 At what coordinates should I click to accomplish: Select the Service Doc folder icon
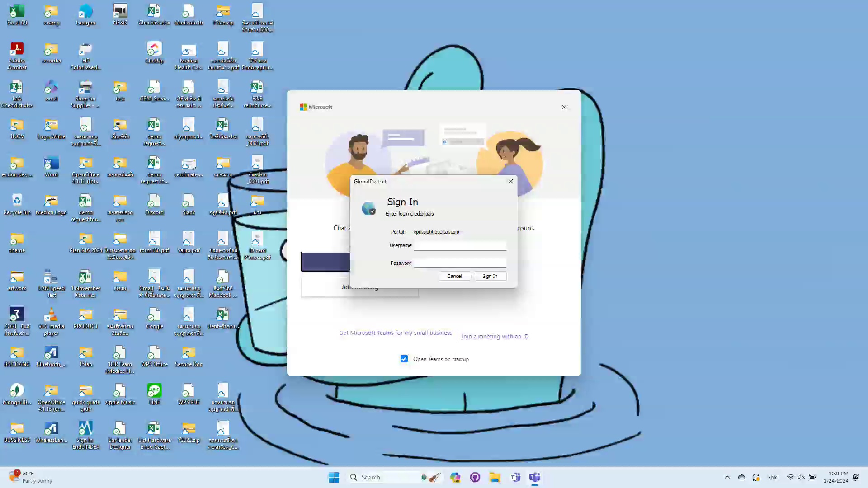[x=189, y=357]
